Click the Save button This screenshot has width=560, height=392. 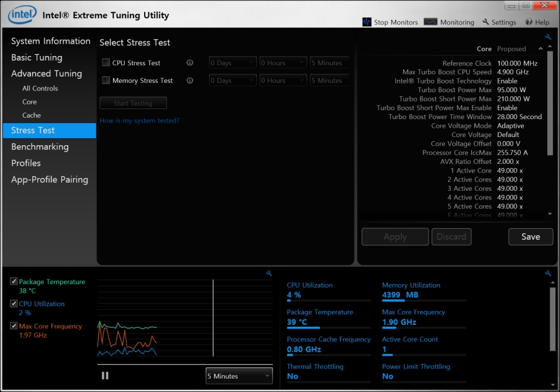(x=530, y=237)
